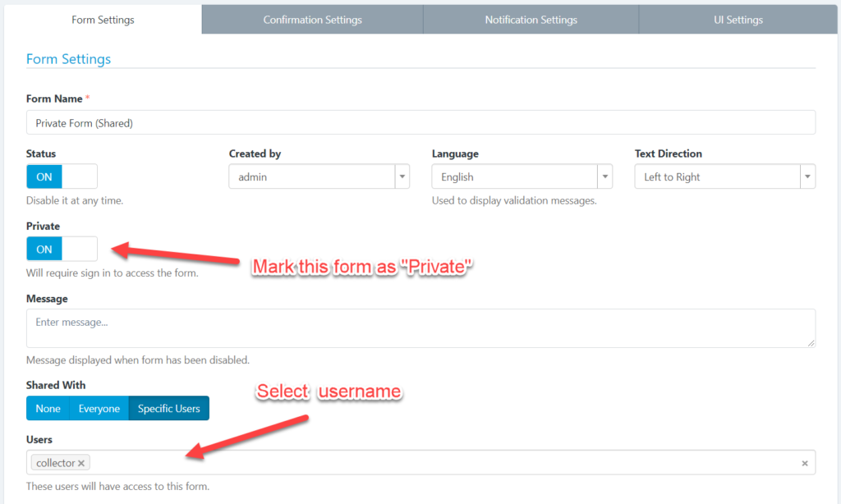This screenshot has height=504, width=841.
Task: Toggle the Status switch off
Action: (x=62, y=176)
